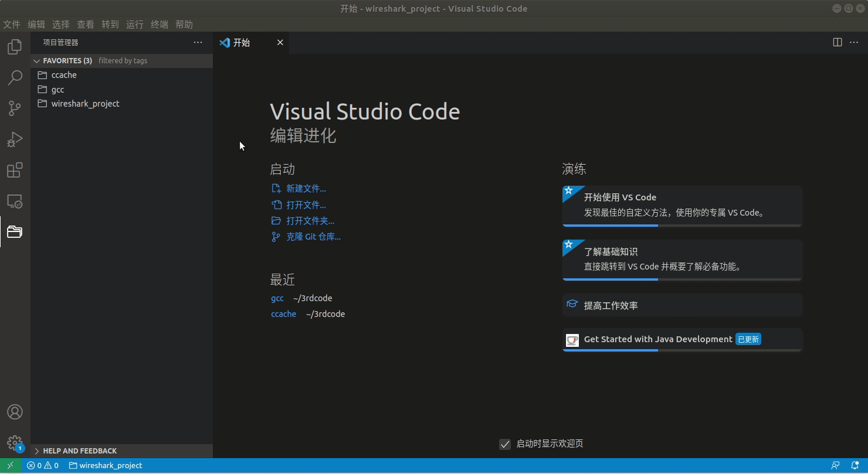Open the Explorer view in activity bar
The image size is (868, 474).
coord(15,46)
